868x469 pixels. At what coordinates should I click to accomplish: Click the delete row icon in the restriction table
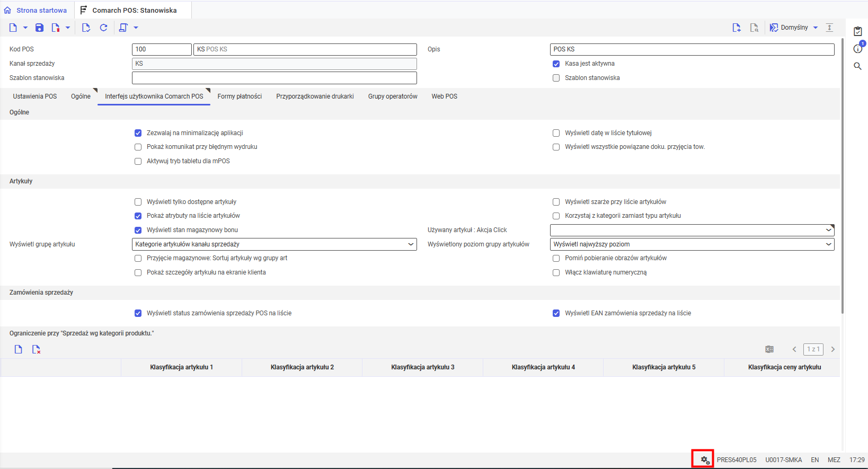pos(36,349)
